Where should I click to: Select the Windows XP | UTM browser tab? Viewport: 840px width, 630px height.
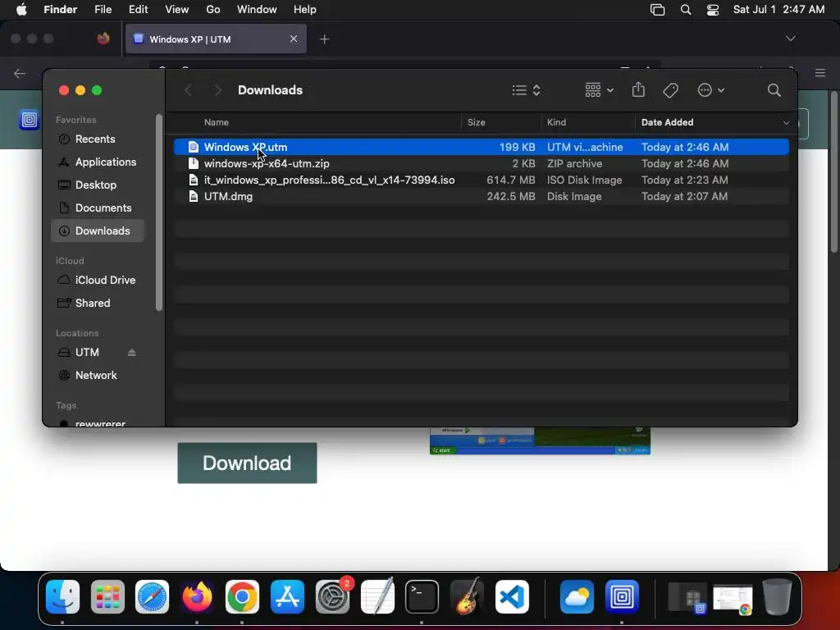216,39
